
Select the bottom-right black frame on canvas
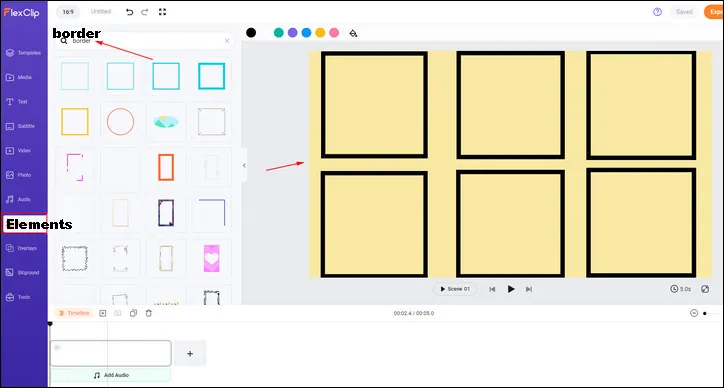641,223
